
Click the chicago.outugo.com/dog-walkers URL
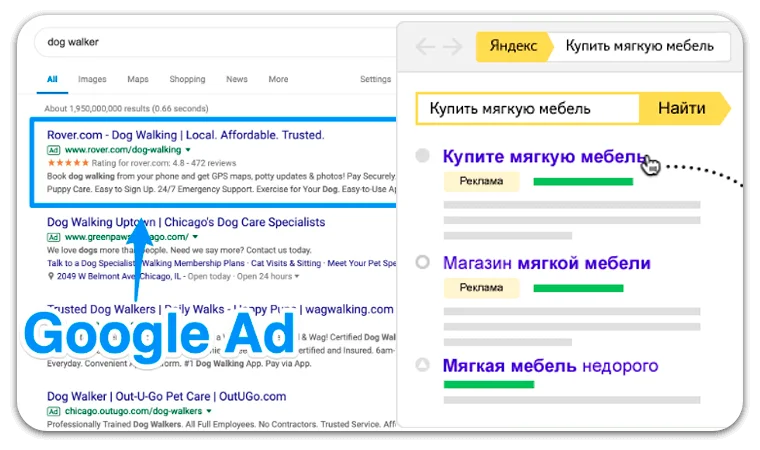point(133,411)
